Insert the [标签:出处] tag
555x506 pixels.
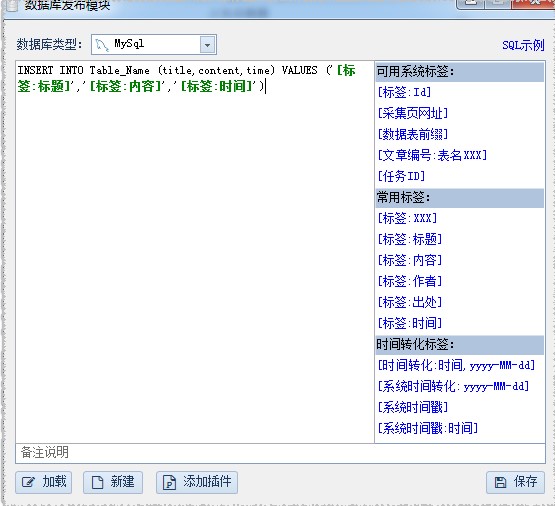(410, 302)
